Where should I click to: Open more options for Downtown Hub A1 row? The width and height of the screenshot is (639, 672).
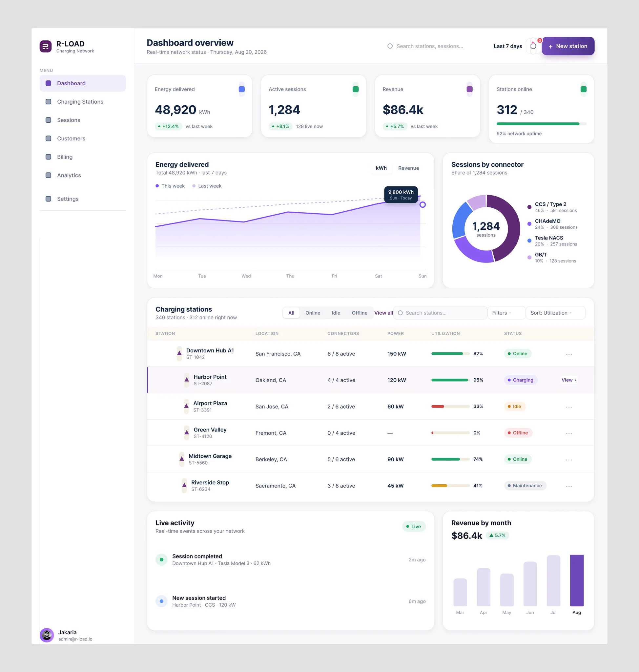pos(569,354)
